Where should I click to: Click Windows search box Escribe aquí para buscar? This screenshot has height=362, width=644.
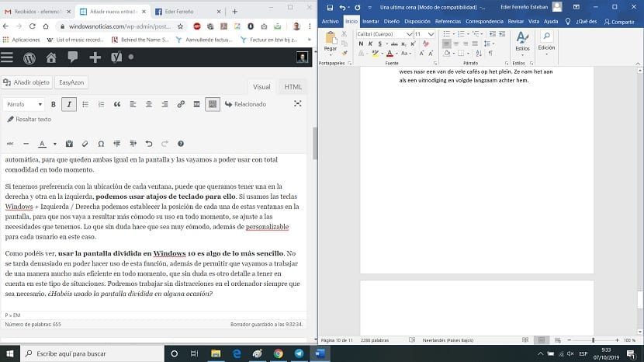click(x=92, y=353)
